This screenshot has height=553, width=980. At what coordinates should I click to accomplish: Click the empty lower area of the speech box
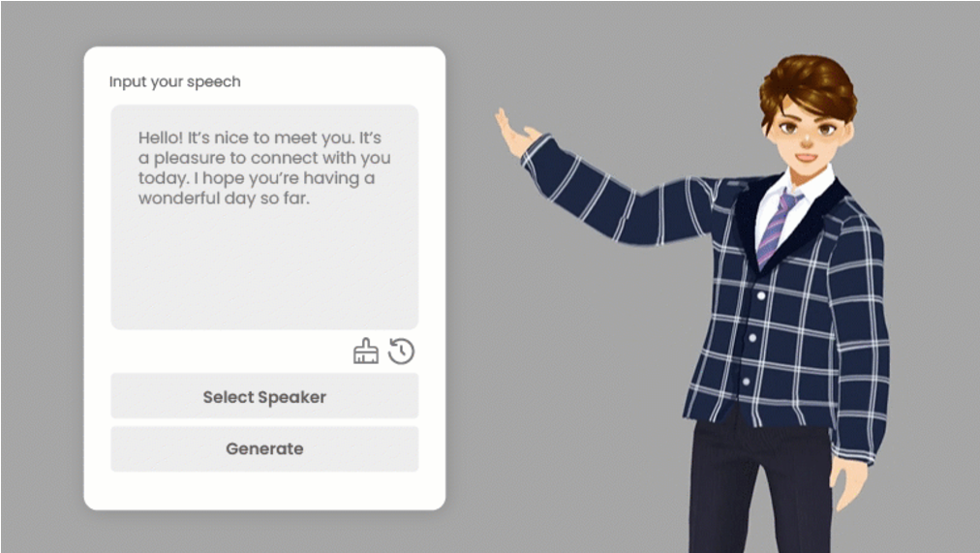tap(264, 268)
